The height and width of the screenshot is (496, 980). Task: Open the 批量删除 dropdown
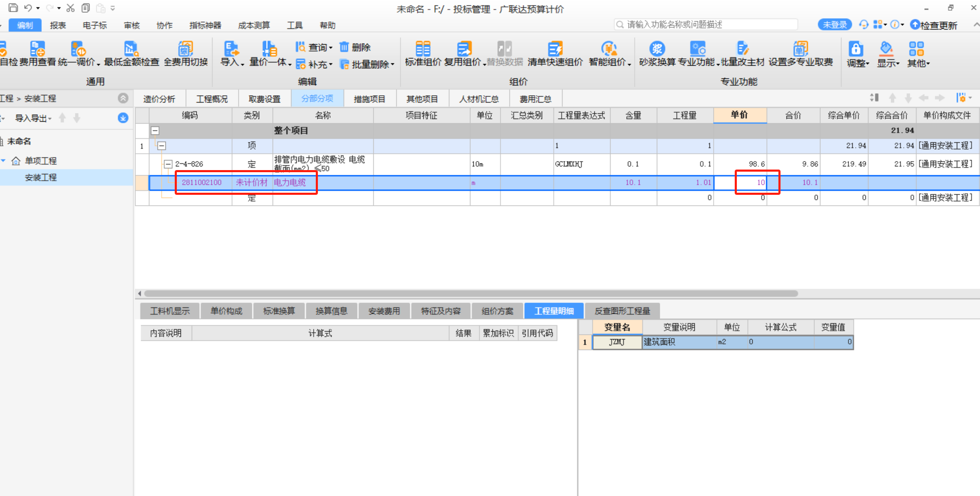tap(367, 64)
